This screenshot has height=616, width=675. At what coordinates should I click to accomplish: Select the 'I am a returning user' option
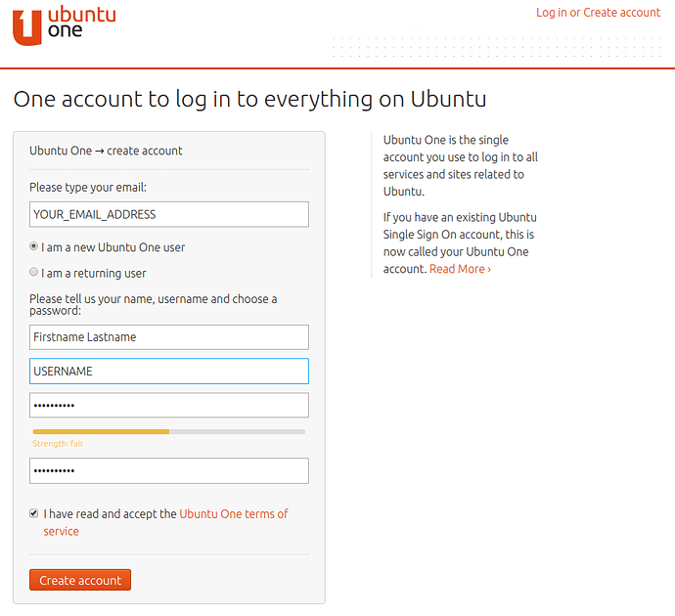(x=34, y=273)
